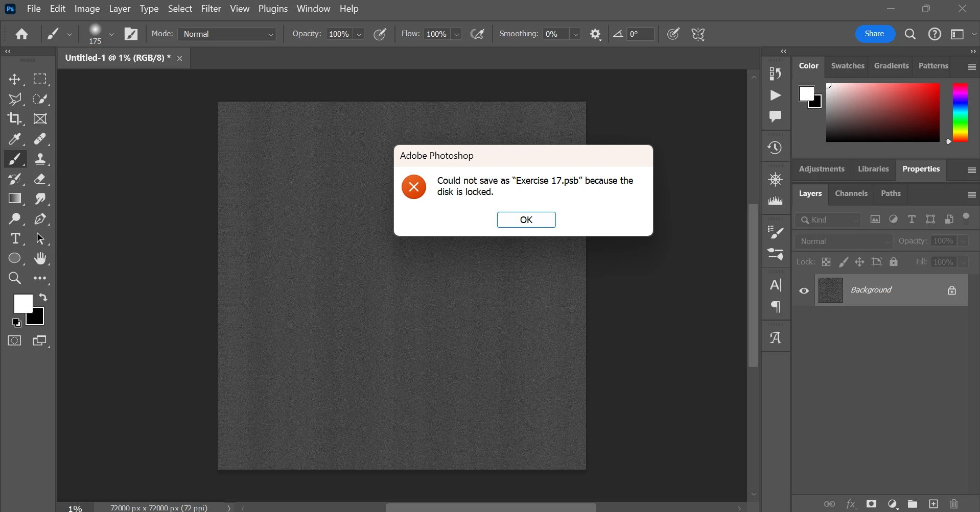The height and width of the screenshot is (512, 980).
Task: Open the Glyphs panel icon
Action: (776, 337)
